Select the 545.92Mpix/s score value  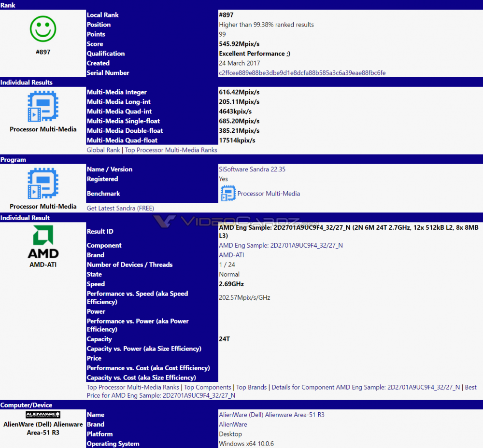pos(239,44)
